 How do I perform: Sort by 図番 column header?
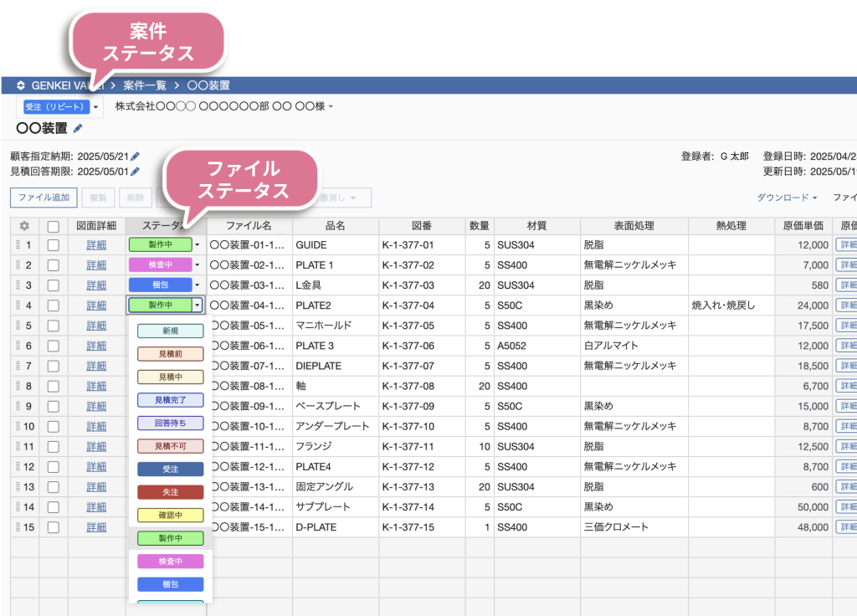point(422,226)
